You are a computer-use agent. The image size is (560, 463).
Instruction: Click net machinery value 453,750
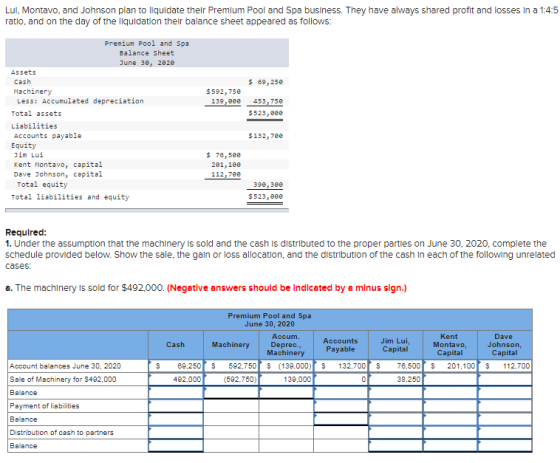click(x=268, y=101)
